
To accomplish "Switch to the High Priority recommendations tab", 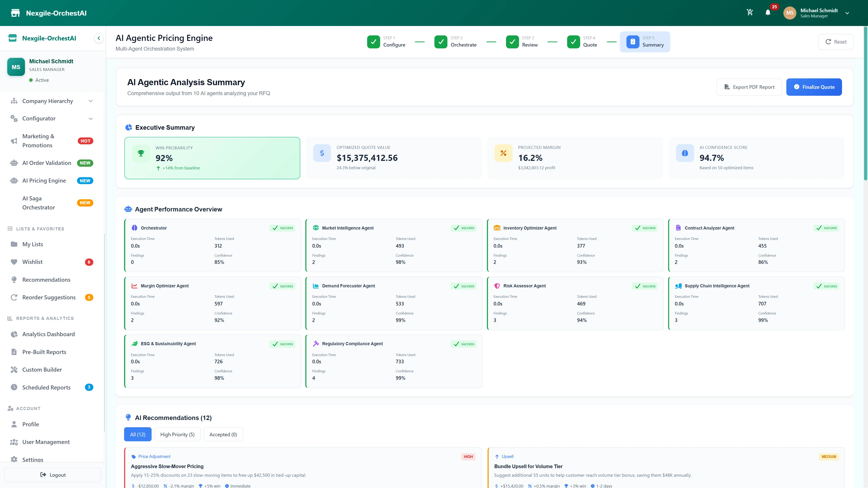I will (x=177, y=434).
